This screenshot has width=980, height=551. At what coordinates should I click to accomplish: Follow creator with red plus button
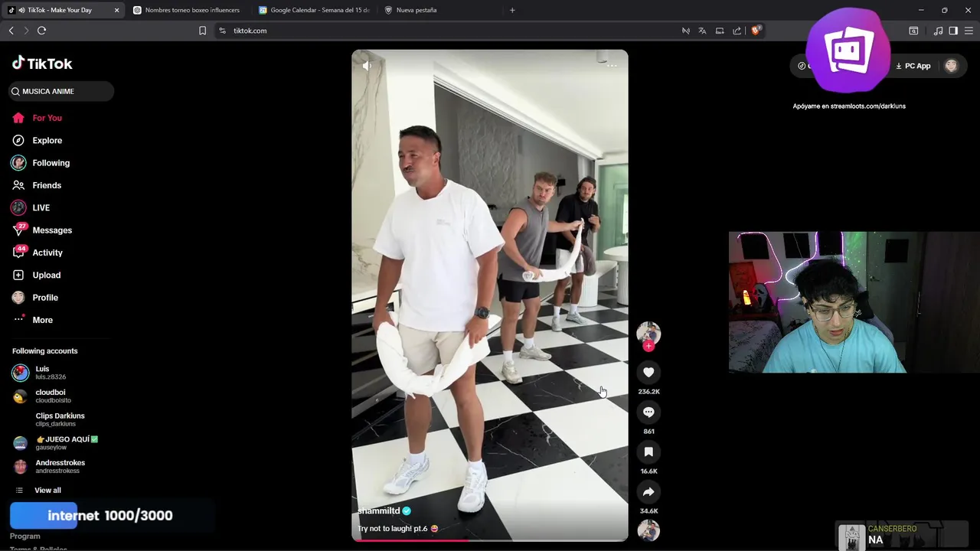[648, 346]
